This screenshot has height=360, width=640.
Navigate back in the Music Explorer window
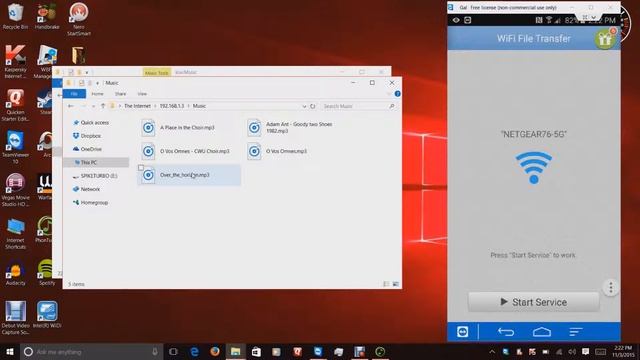point(71,106)
